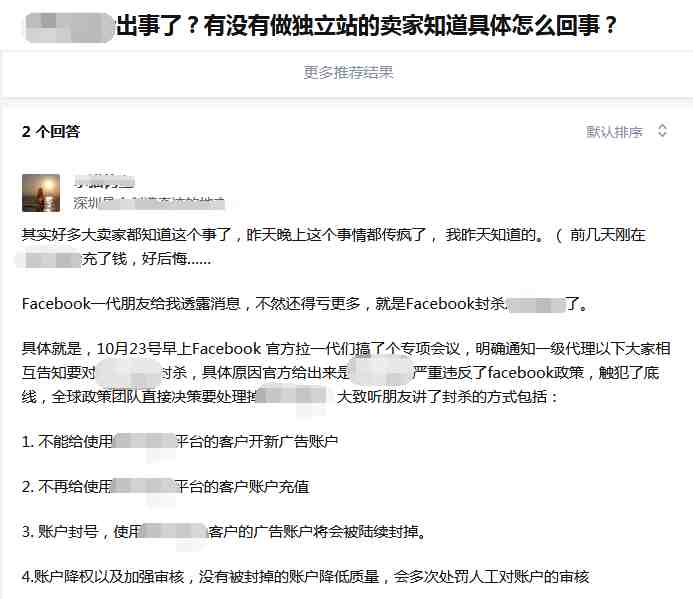Select list item 3 starting 账户封号

point(224,531)
